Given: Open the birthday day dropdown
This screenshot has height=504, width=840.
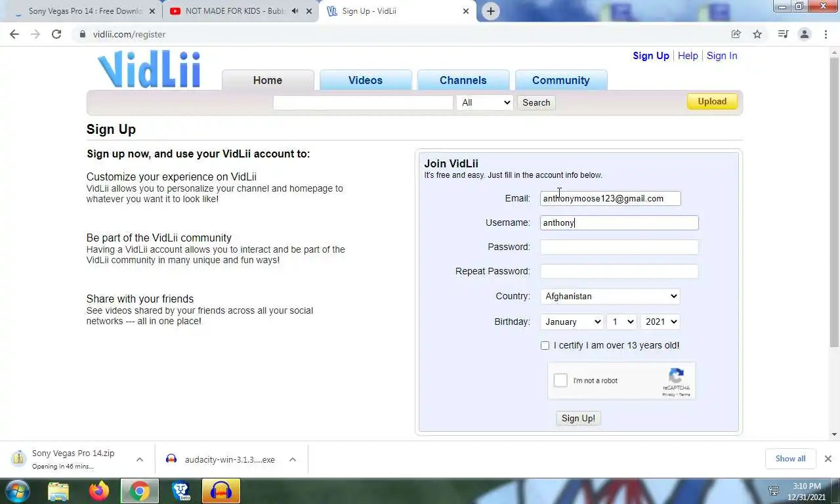Looking at the screenshot, I should click(x=621, y=322).
